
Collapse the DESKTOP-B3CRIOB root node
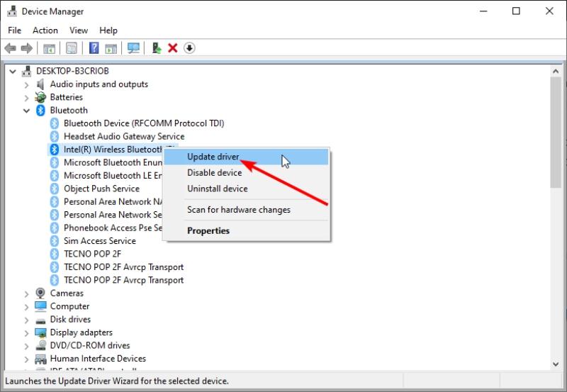[13, 72]
